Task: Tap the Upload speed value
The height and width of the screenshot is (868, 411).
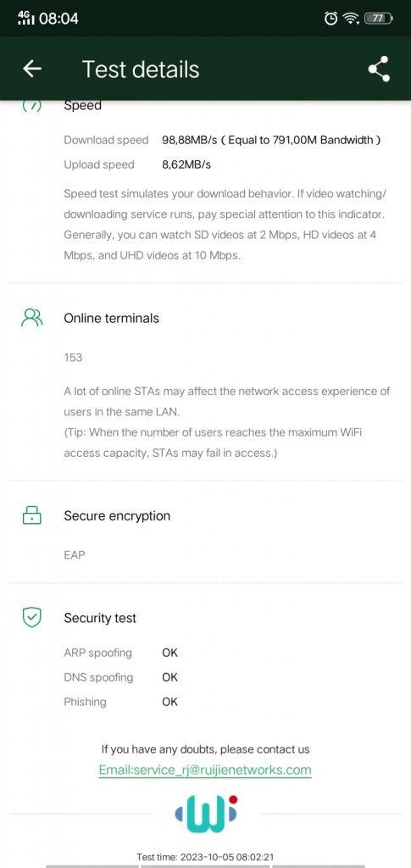Action: click(x=186, y=164)
